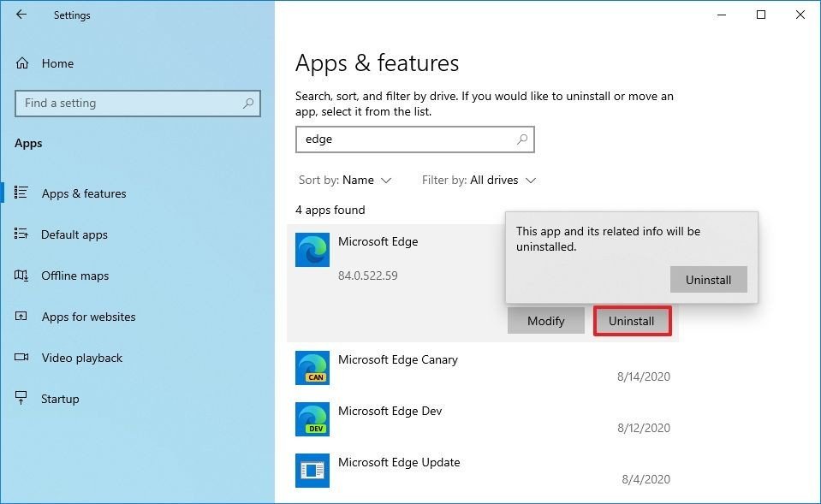
Task: Click inside the Find a setting search box
Action: (137, 103)
